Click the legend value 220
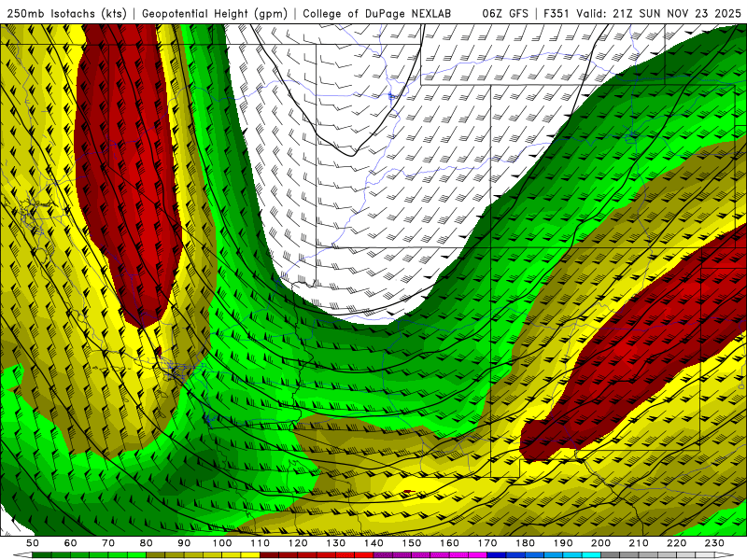Screen dimensions: 747x560 tap(677, 543)
